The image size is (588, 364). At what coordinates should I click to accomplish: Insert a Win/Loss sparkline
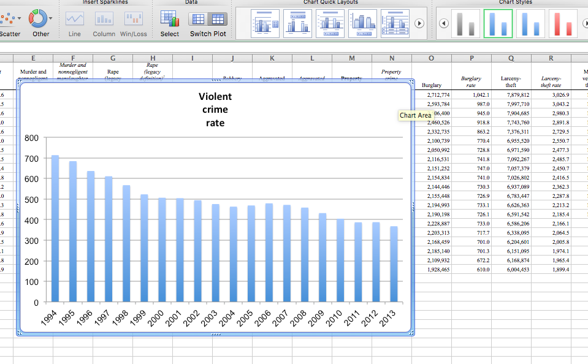[133, 19]
